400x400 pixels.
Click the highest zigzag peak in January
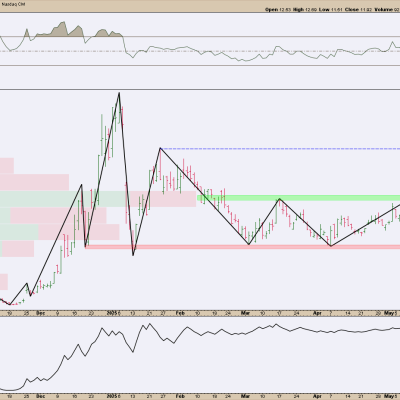[x=119, y=93]
